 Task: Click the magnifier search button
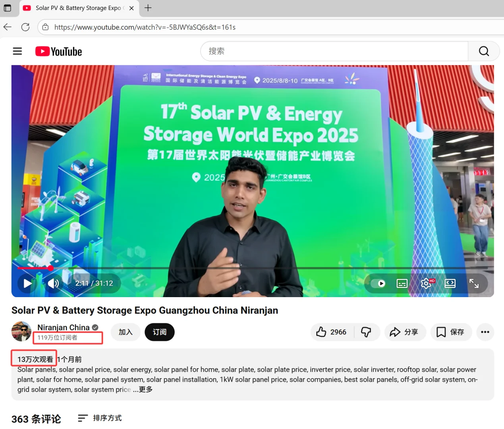[x=484, y=51]
